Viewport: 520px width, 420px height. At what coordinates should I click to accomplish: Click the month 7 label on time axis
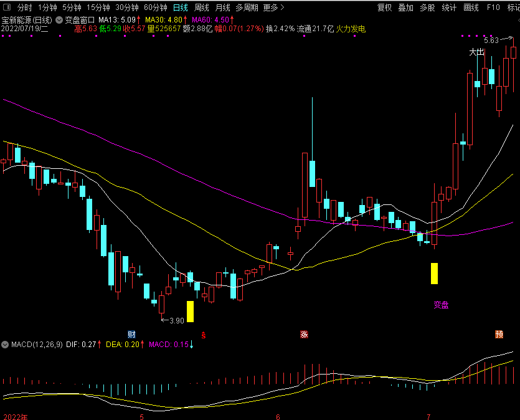pyautogui.click(x=428, y=417)
